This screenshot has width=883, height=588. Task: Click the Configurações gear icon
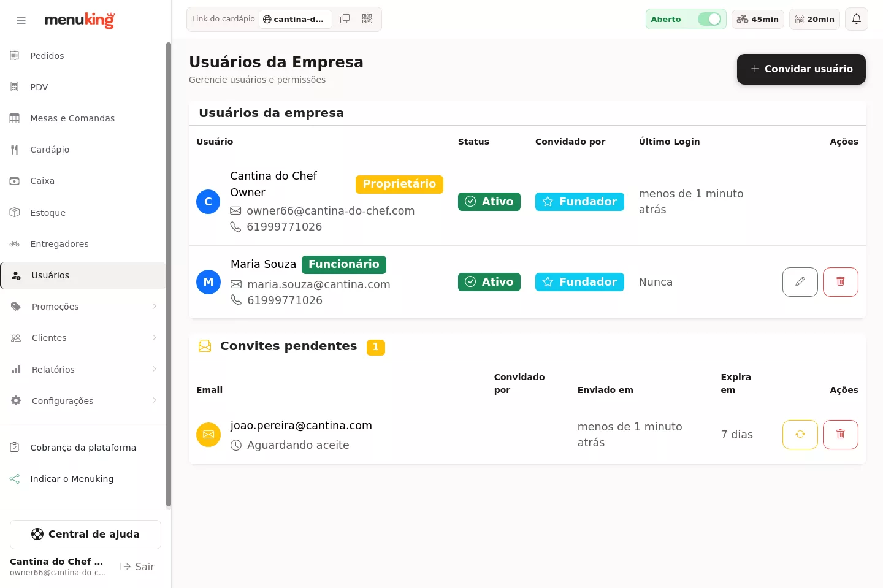tap(16, 401)
